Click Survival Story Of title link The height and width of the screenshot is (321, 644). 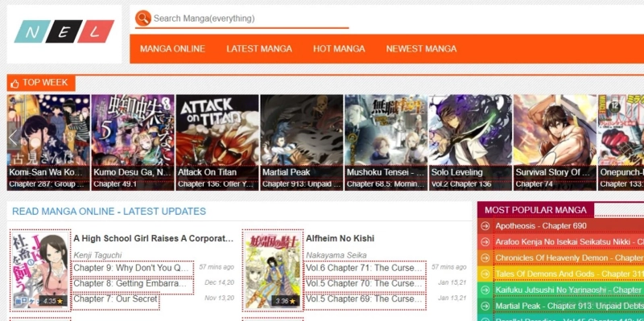553,172
